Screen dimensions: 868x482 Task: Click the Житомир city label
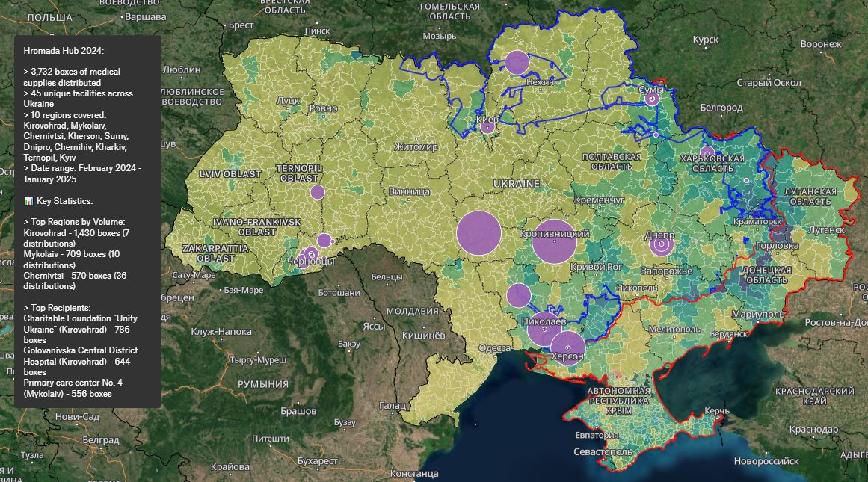pyautogui.click(x=416, y=147)
